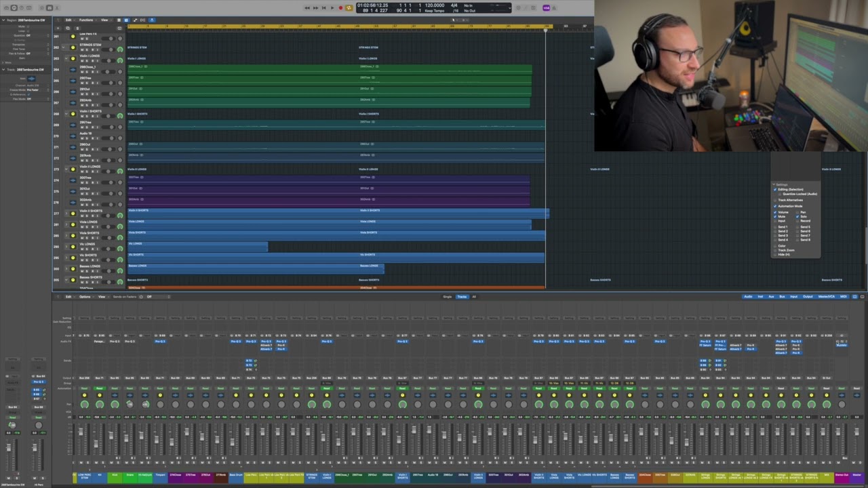The height and width of the screenshot is (488, 868).
Task: Toggle the Show Automation button in tracks toolbar
Action: click(x=135, y=20)
